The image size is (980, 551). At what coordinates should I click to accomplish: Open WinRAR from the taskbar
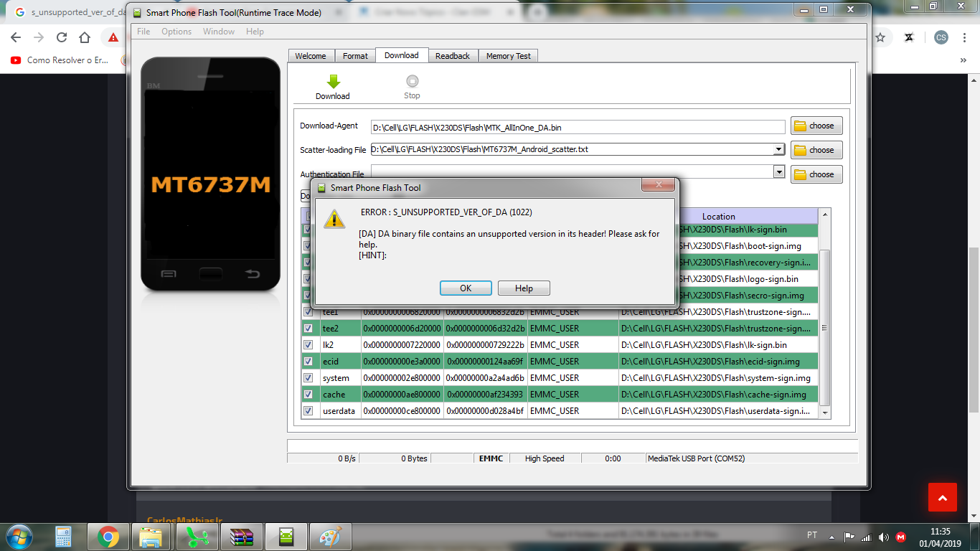242,537
